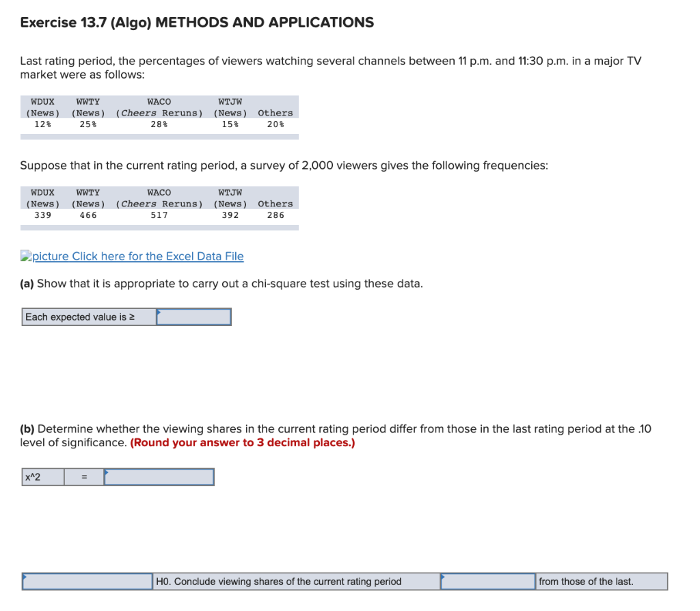Click the frequency value 466 under WWTY
Viewport: 700px width, 611px height.
[x=87, y=215]
